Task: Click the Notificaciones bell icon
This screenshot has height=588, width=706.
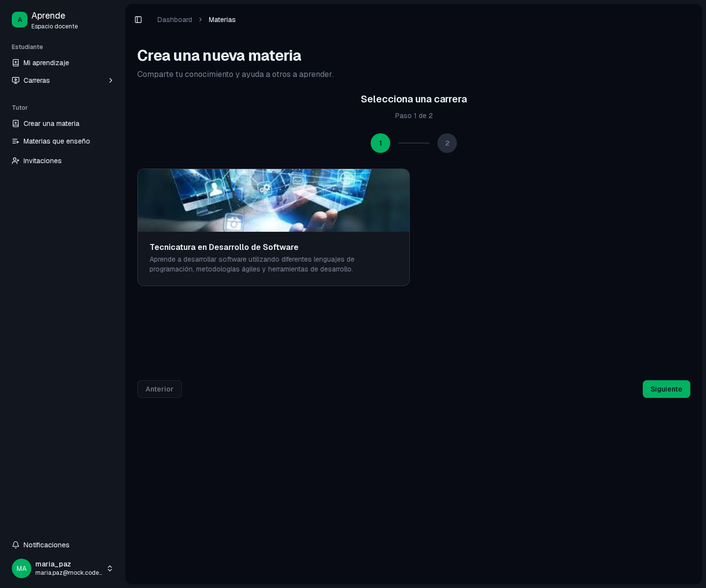Action: tap(16, 545)
